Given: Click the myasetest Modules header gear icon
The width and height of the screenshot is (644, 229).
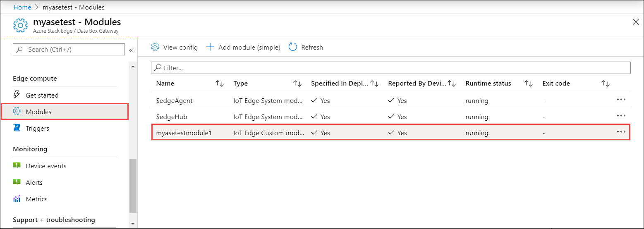Looking at the screenshot, I should coord(21,25).
